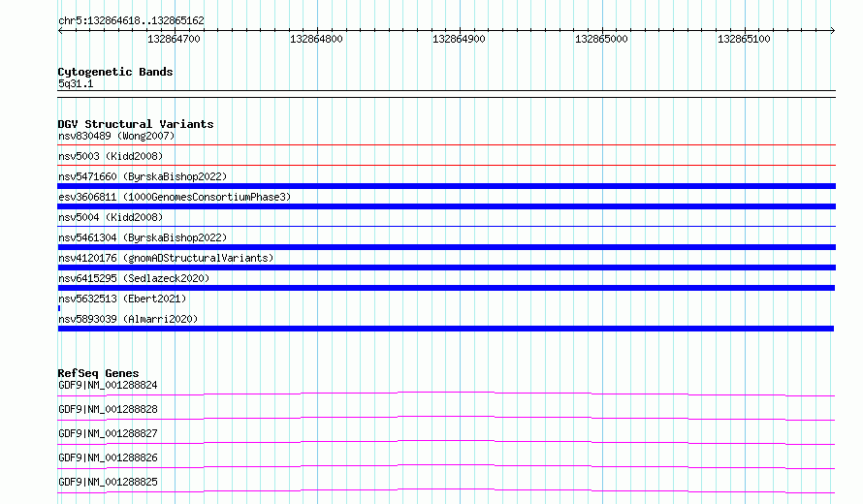Click the blue bar under nsv4120176
The height and width of the screenshot is (504, 863).
(x=446, y=268)
